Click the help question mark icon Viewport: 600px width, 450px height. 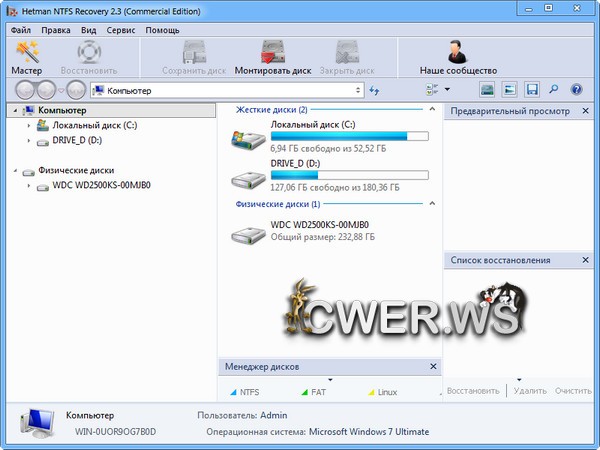click(577, 90)
